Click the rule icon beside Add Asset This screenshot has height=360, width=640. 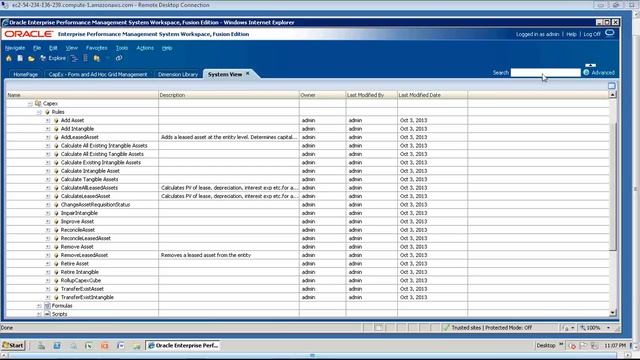click(x=56, y=120)
